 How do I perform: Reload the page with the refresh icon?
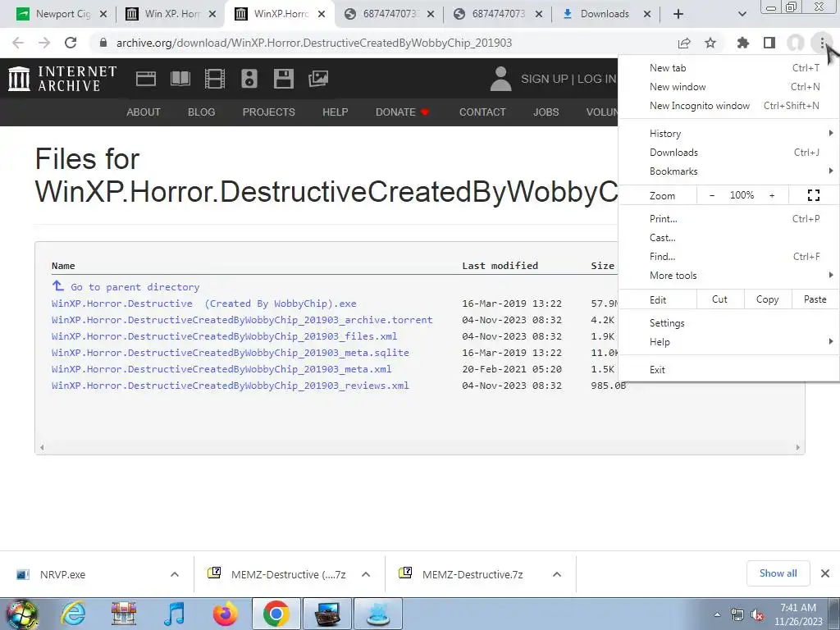click(x=71, y=43)
